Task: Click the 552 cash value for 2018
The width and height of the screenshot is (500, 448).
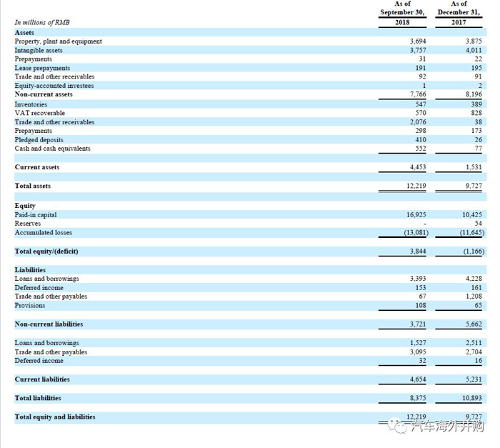Action: click(x=421, y=149)
